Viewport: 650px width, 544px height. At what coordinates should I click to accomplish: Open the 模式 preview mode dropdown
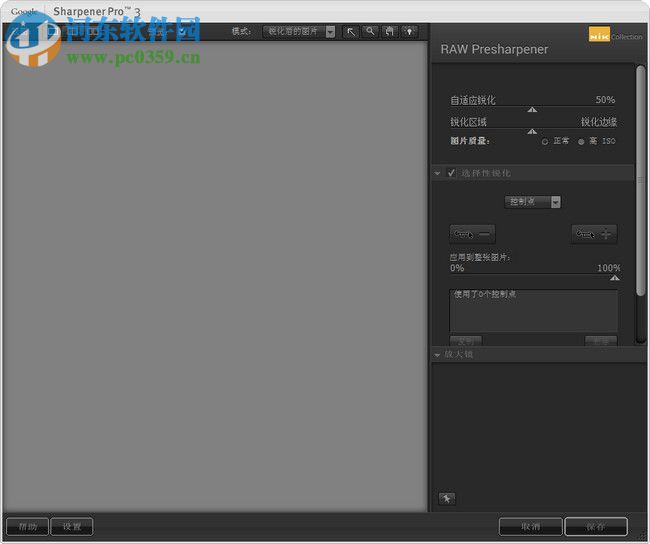[299, 32]
